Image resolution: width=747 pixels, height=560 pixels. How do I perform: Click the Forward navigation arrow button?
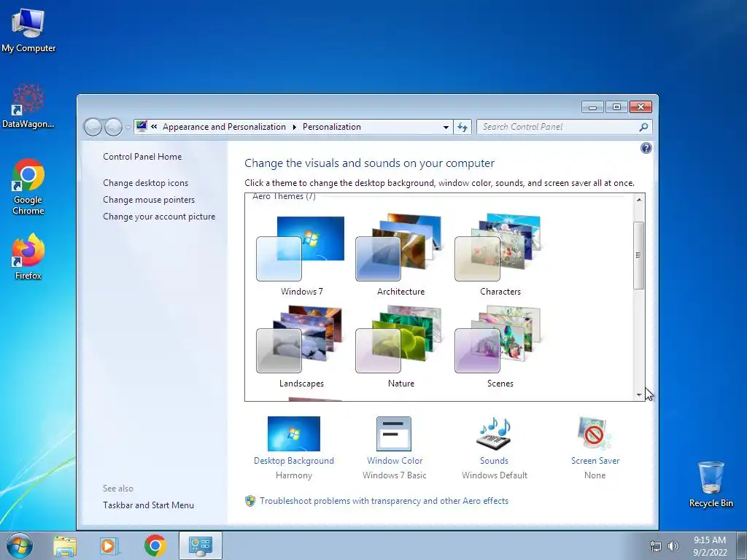(113, 127)
